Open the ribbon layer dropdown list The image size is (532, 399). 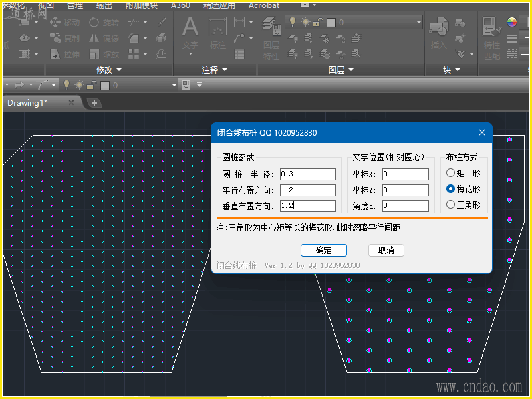click(418, 22)
